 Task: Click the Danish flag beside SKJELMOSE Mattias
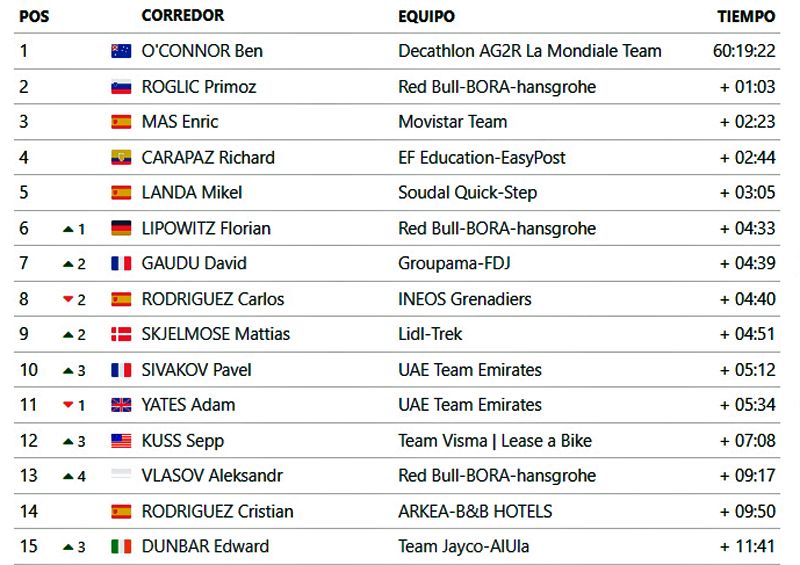coord(121,334)
